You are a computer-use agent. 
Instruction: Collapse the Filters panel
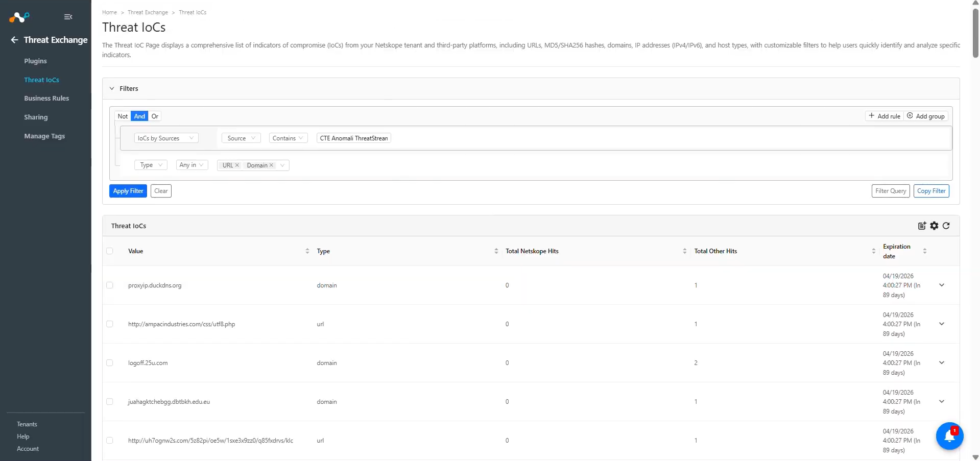coord(112,88)
